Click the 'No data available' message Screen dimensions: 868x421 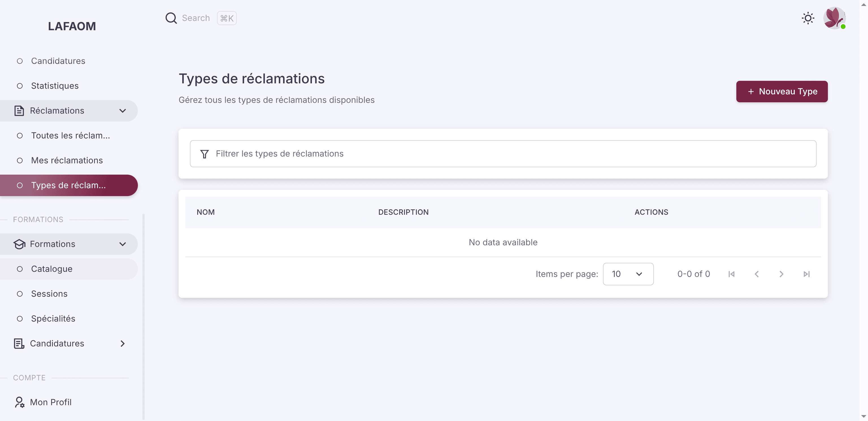click(x=503, y=242)
